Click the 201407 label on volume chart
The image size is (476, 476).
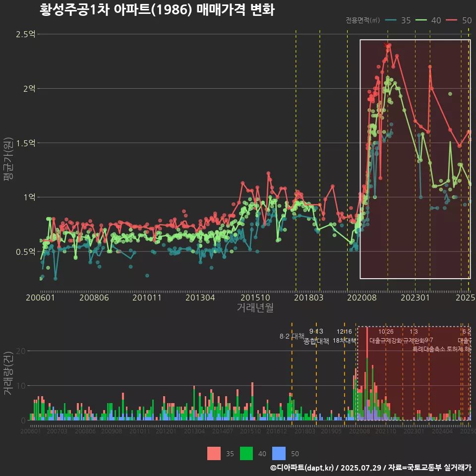pos(223,431)
